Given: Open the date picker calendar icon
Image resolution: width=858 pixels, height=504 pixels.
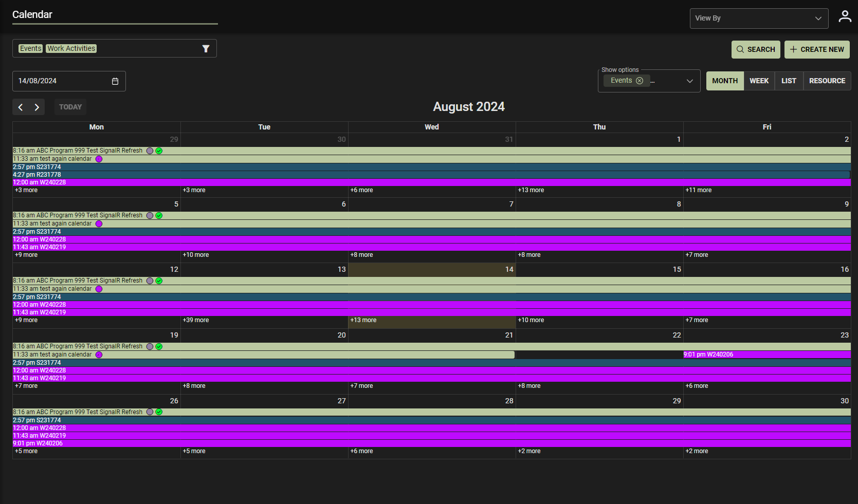Looking at the screenshot, I should [x=115, y=81].
